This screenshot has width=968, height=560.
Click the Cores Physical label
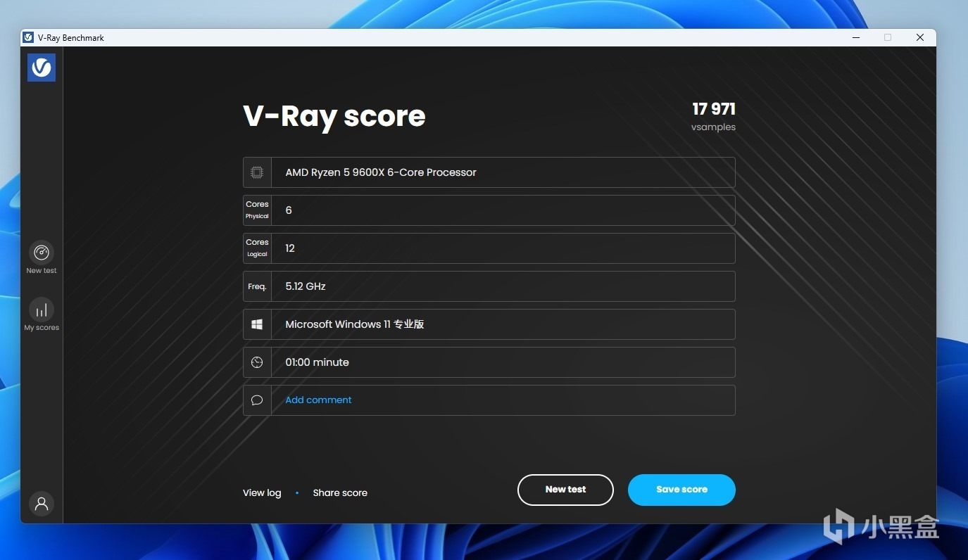click(257, 210)
